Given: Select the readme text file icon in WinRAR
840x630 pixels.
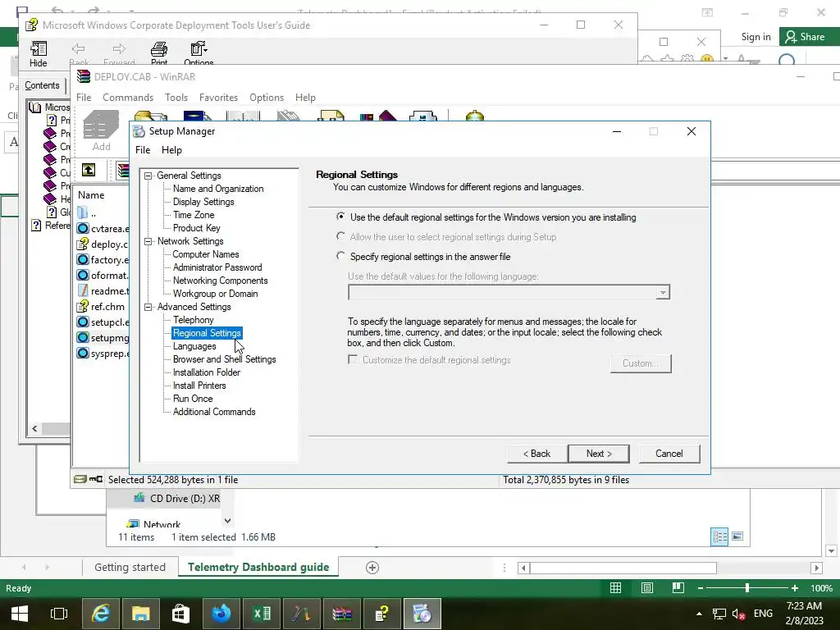Looking at the screenshot, I should click(83, 291).
